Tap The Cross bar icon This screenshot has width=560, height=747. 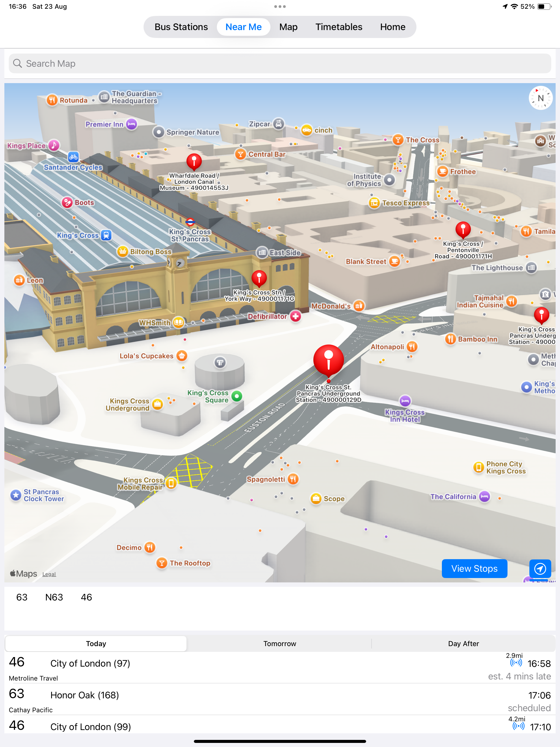tap(398, 140)
